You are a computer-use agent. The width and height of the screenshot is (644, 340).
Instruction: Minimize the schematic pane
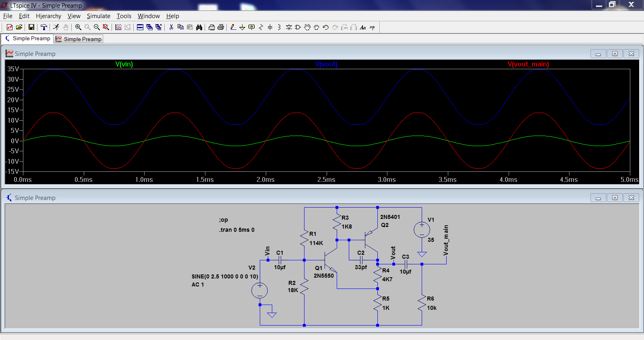pyautogui.click(x=598, y=198)
